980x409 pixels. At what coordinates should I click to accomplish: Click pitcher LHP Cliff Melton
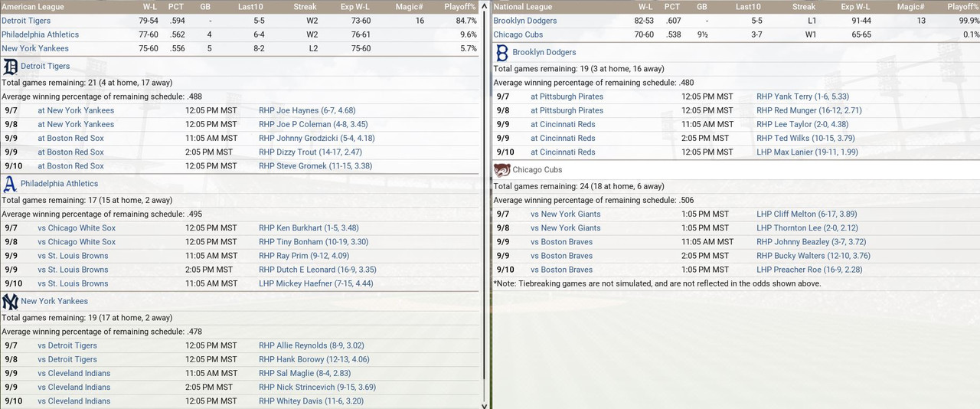tap(807, 214)
